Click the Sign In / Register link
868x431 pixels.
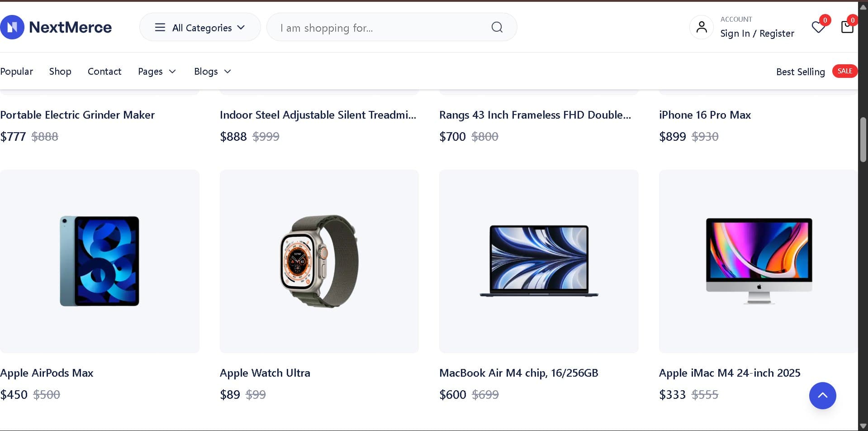click(x=757, y=33)
